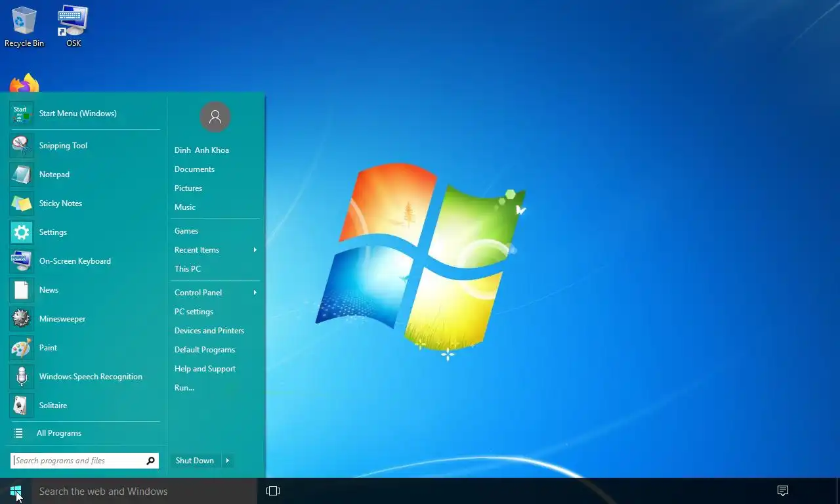Start Minesweeper via its mine icon
840x504 pixels.
pyautogui.click(x=21, y=319)
